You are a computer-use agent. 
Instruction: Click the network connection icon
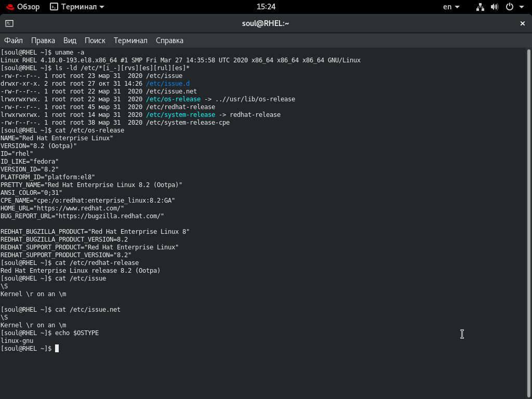480,7
